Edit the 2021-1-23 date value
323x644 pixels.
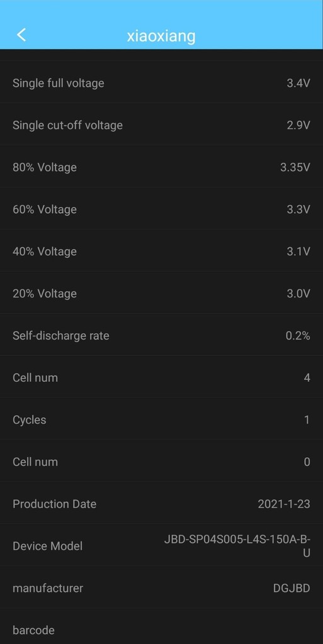pyautogui.click(x=284, y=504)
